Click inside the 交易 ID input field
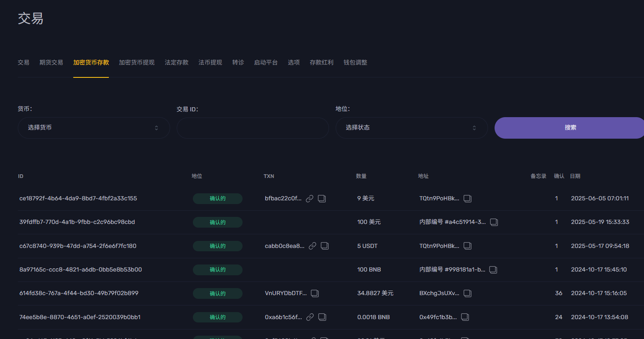The width and height of the screenshot is (644, 339). 252,128
